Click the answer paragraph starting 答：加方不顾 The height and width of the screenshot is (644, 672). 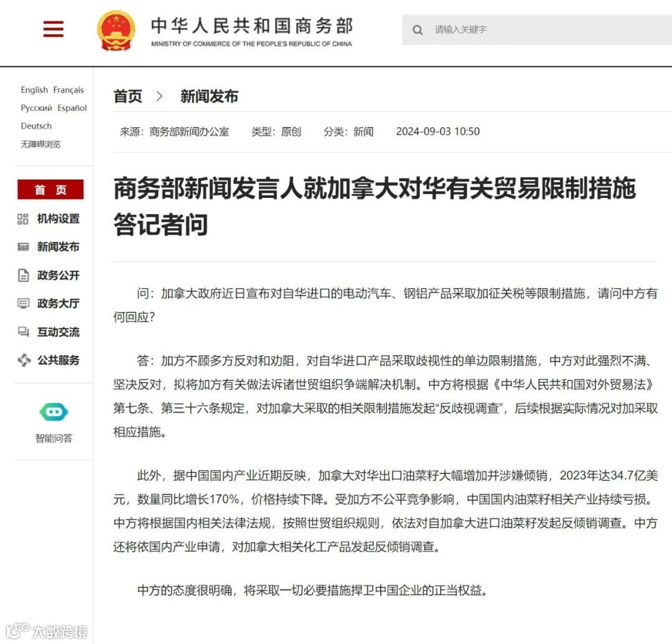point(385,396)
